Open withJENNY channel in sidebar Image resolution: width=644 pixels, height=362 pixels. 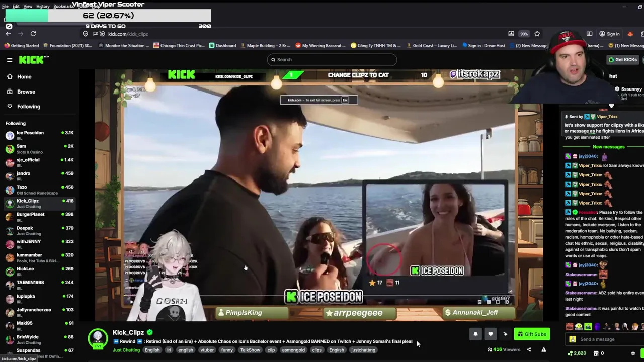(x=39, y=244)
